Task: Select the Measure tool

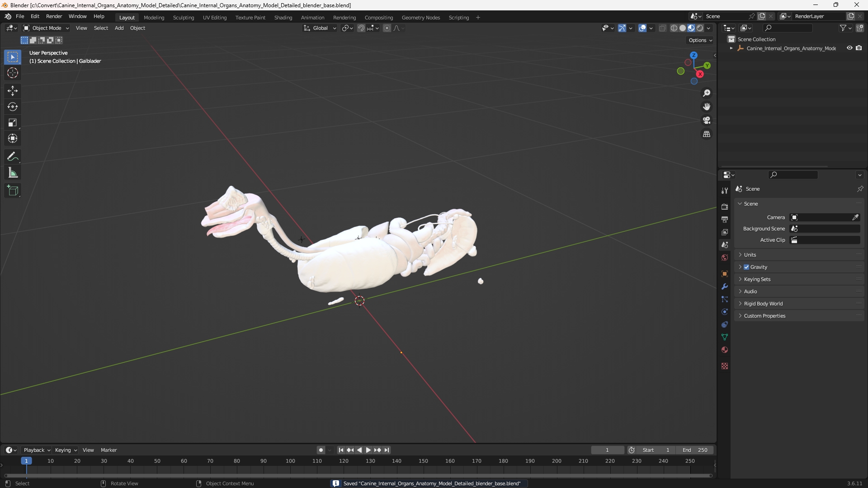Action: [x=13, y=173]
